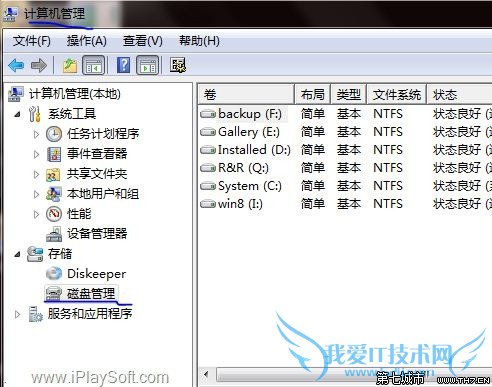Click 状态良好 in the backup (F:) row
Viewport: 492px width, 387px height.
(457, 114)
